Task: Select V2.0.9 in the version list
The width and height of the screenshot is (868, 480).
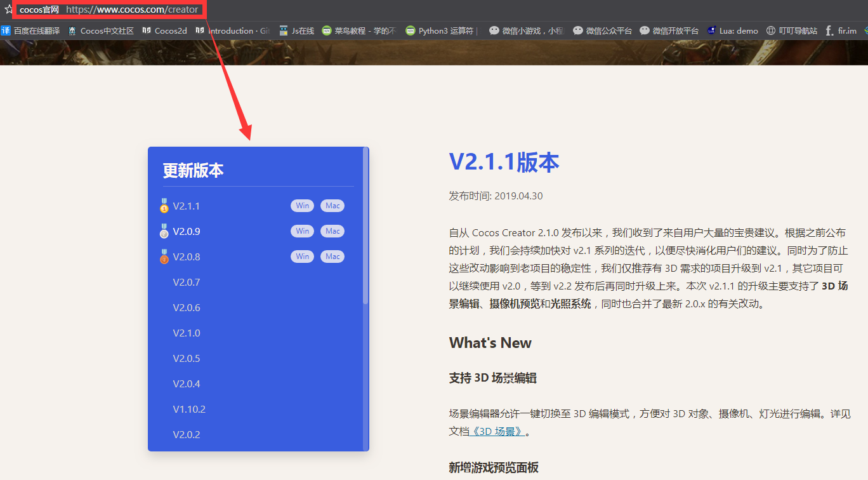Action: 187,231
